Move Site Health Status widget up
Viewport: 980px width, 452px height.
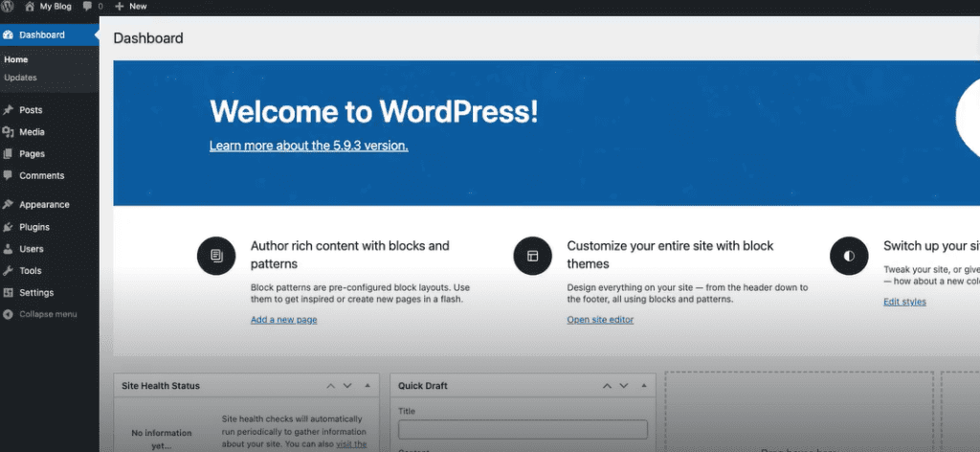(331, 386)
